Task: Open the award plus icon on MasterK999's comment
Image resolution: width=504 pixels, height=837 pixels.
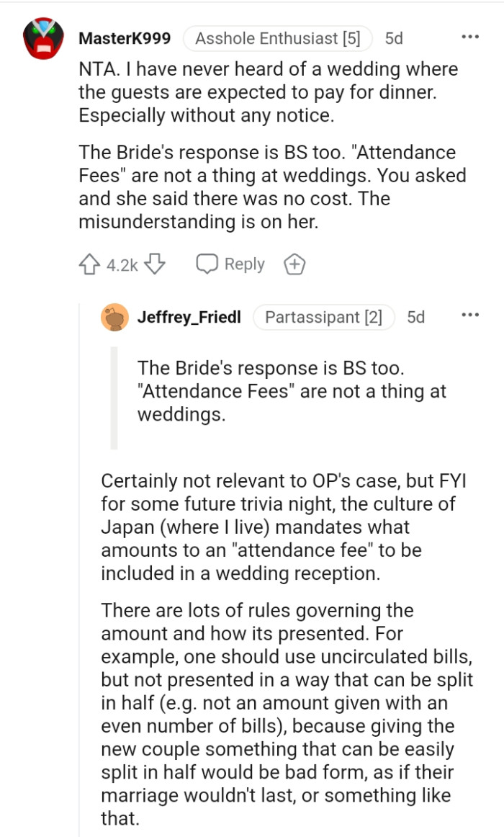Action: coord(294,264)
